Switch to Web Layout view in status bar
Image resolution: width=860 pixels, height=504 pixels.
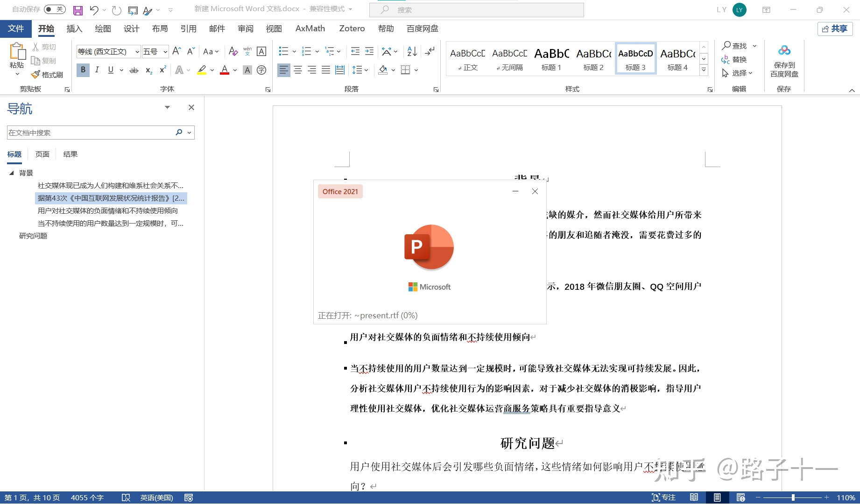pos(740,497)
